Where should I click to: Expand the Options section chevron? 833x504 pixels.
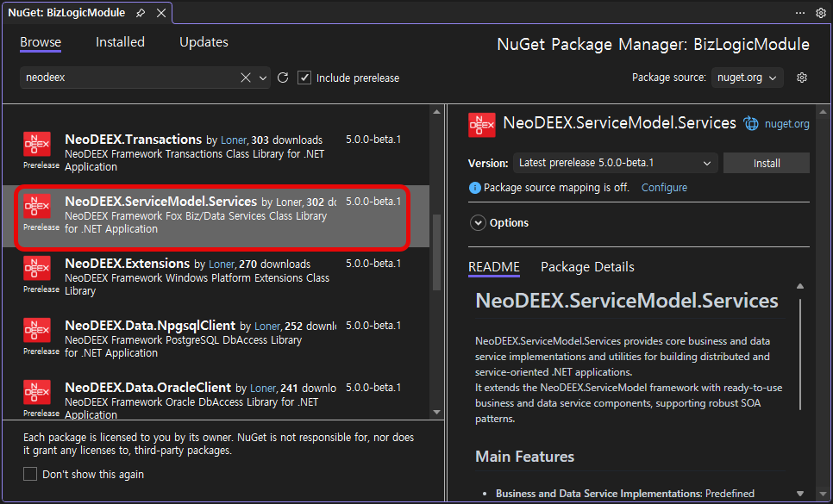[478, 223]
